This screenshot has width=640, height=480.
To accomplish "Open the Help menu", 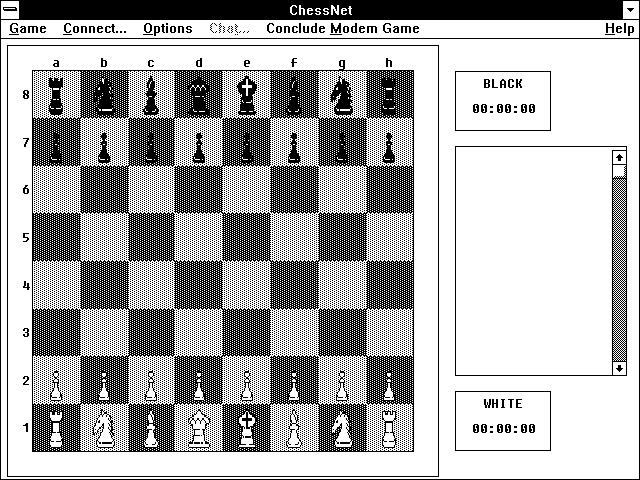I will (620, 29).
